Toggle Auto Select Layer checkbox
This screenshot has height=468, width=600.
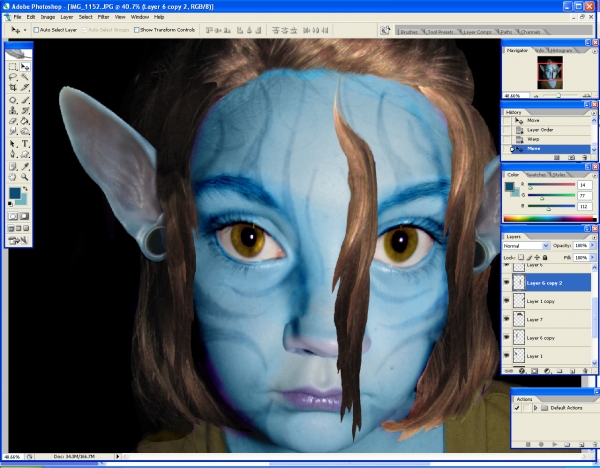click(36, 30)
